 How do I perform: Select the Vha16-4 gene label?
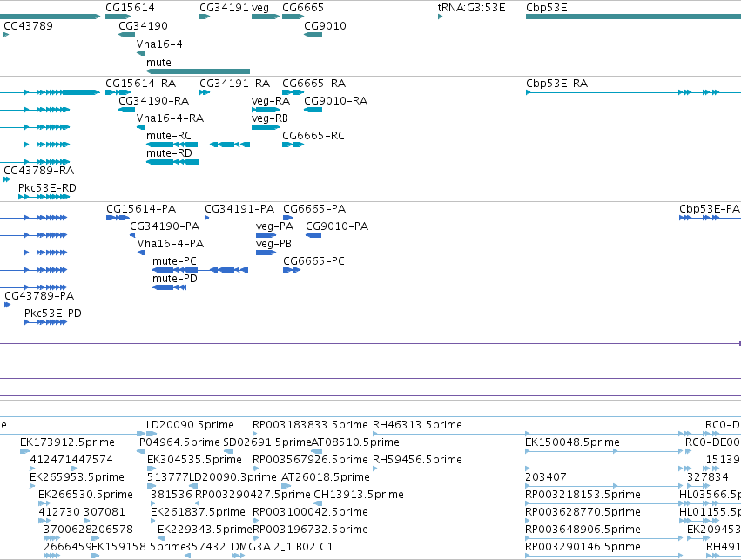coord(159,44)
